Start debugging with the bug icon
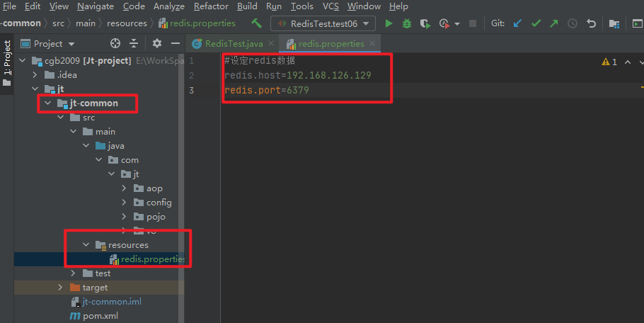This screenshot has height=323, width=644. [x=407, y=23]
